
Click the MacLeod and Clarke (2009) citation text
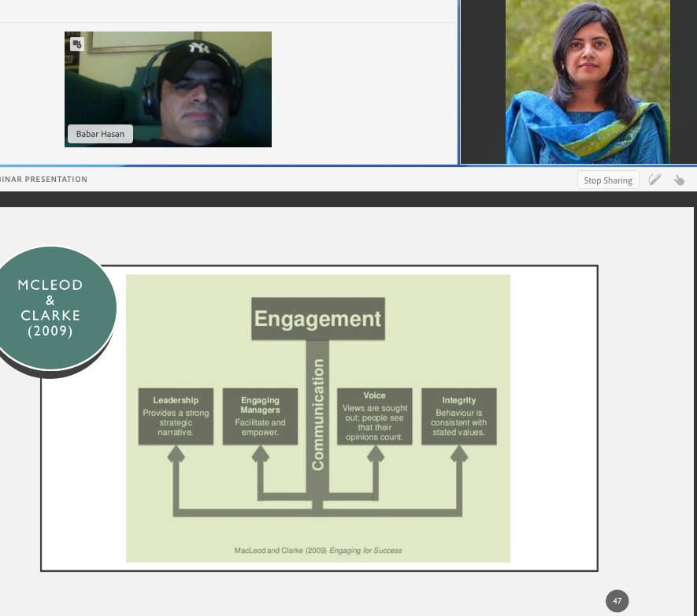tap(318, 550)
